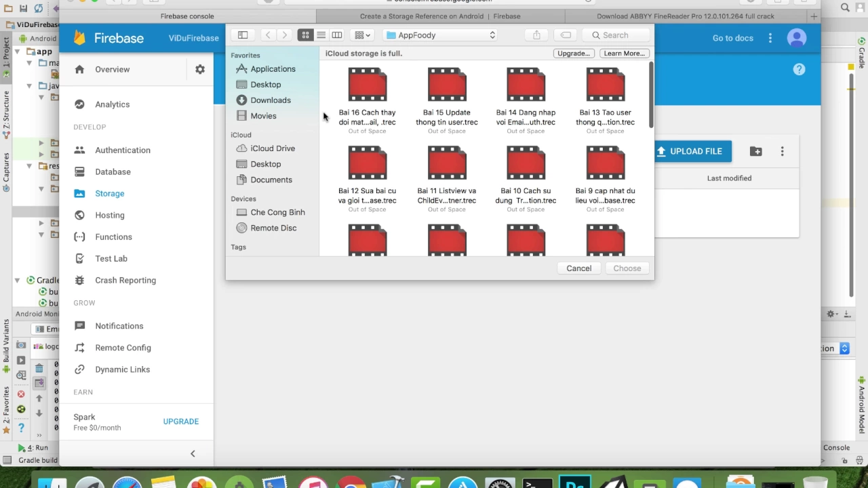The width and height of the screenshot is (868, 488).
Task: Switch to Download ABBYY FineReader tab
Action: (686, 16)
